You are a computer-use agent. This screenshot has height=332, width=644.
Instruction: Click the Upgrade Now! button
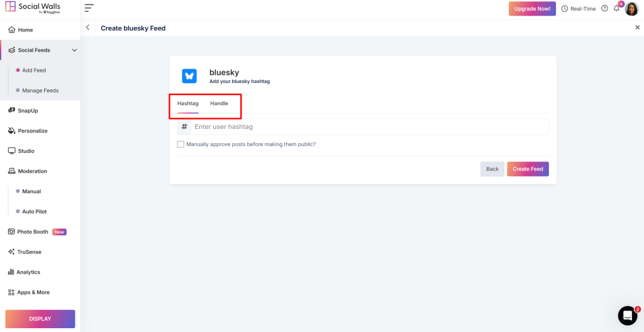(x=532, y=9)
